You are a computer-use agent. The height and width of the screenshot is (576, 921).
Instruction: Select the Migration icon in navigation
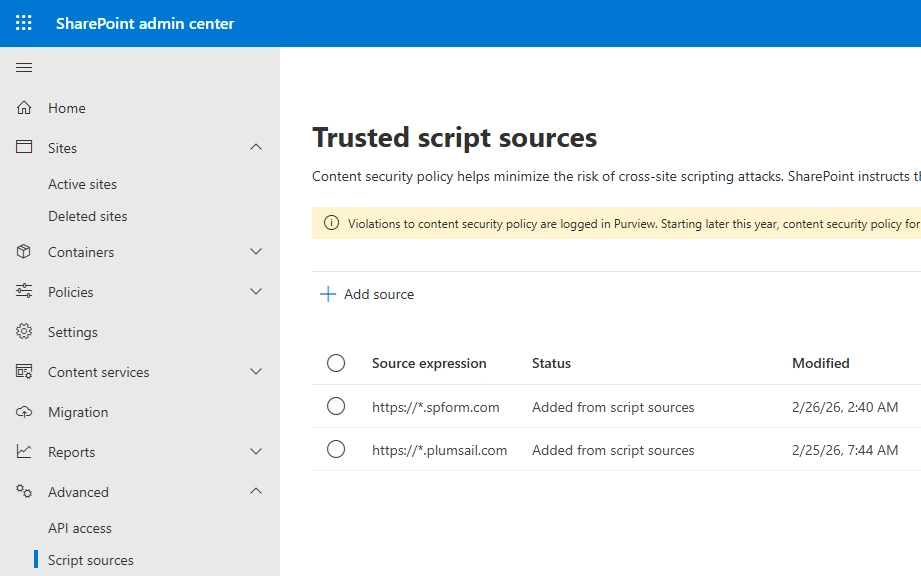point(22,411)
